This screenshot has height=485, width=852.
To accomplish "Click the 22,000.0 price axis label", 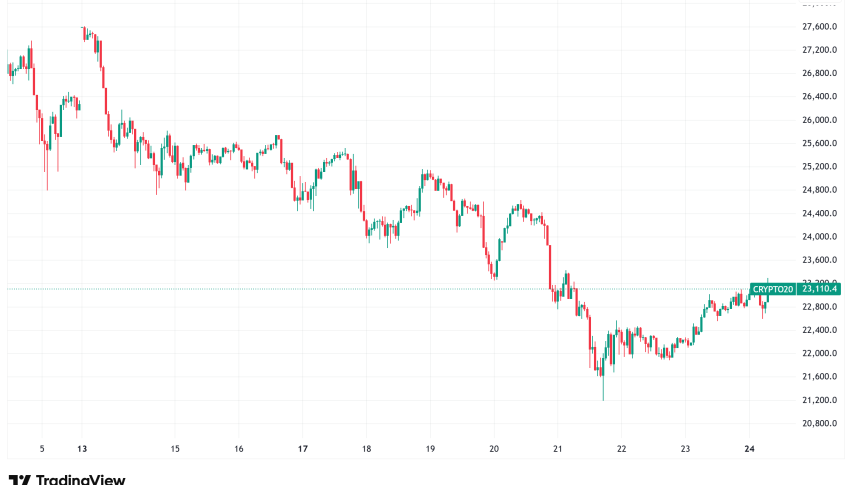I will (821, 353).
